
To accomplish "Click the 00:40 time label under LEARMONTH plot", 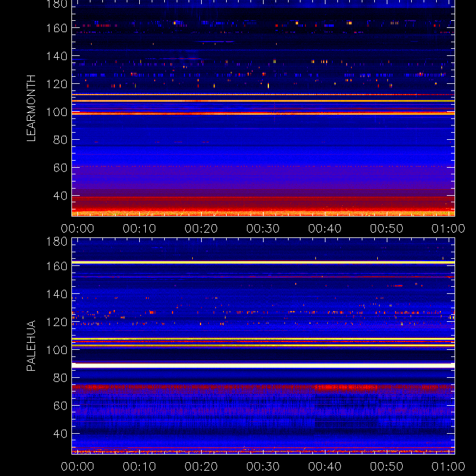I will [x=325, y=228].
